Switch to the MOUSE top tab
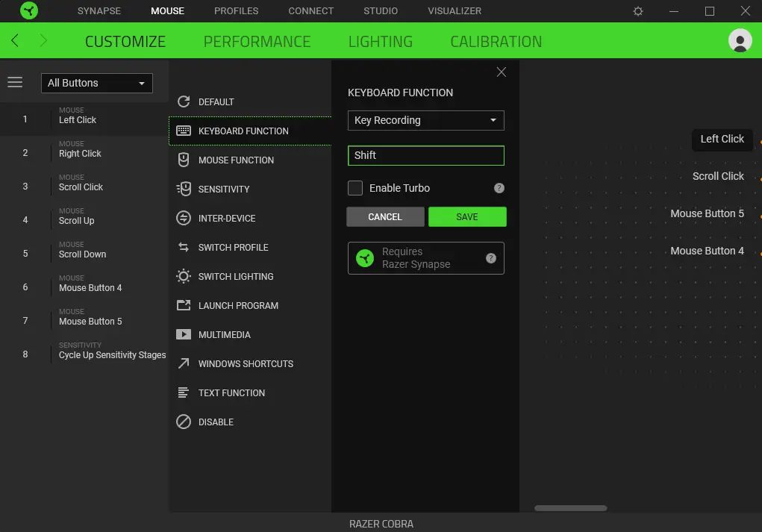The image size is (762, 532). click(x=167, y=10)
